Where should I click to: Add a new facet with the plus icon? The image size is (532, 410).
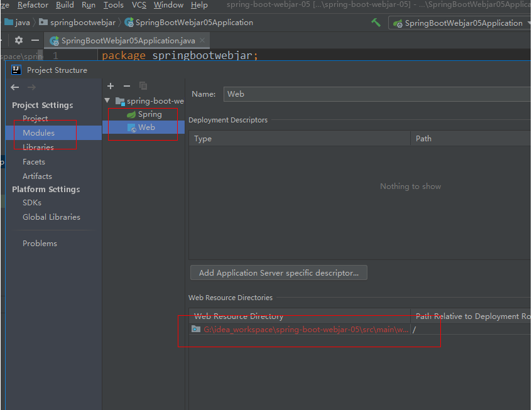pyautogui.click(x=111, y=86)
